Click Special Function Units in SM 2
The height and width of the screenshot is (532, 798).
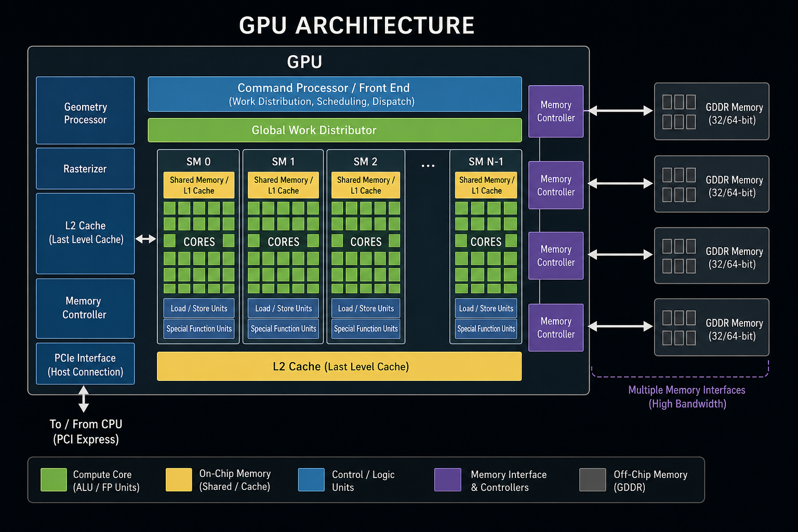(x=366, y=329)
